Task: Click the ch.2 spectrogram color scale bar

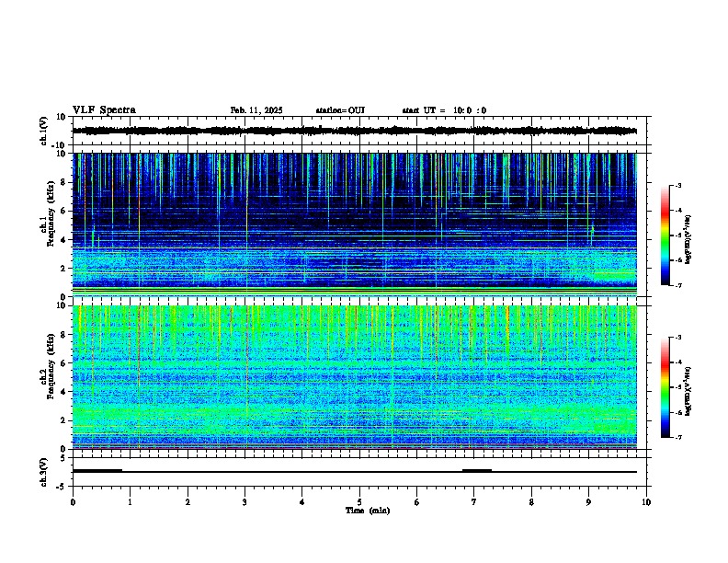Action: (665, 387)
